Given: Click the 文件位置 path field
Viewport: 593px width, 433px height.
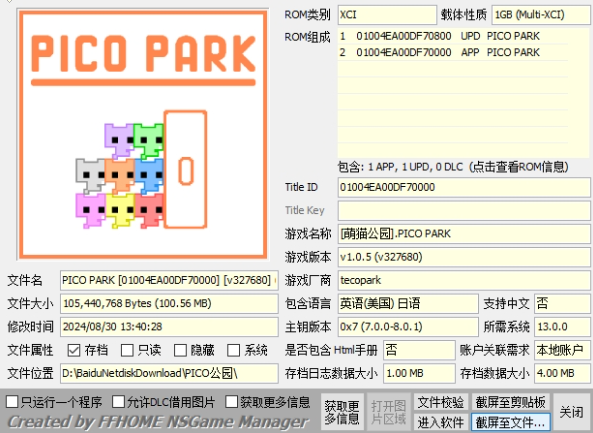Looking at the screenshot, I should [169, 374].
